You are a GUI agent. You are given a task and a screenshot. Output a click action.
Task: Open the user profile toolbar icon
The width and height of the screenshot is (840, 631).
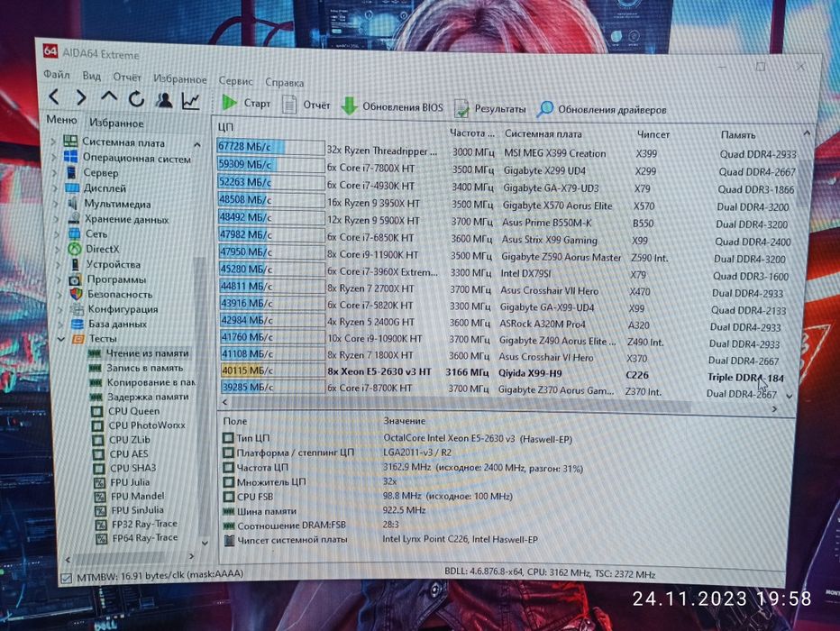click(x=164, y=100)
